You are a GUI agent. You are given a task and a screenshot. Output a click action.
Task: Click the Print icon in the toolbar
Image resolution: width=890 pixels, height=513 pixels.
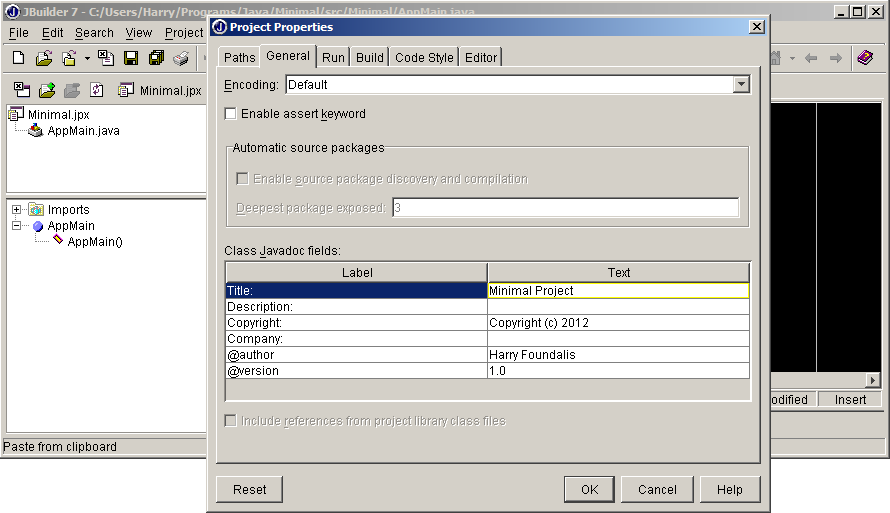click(x=181, y=58)
